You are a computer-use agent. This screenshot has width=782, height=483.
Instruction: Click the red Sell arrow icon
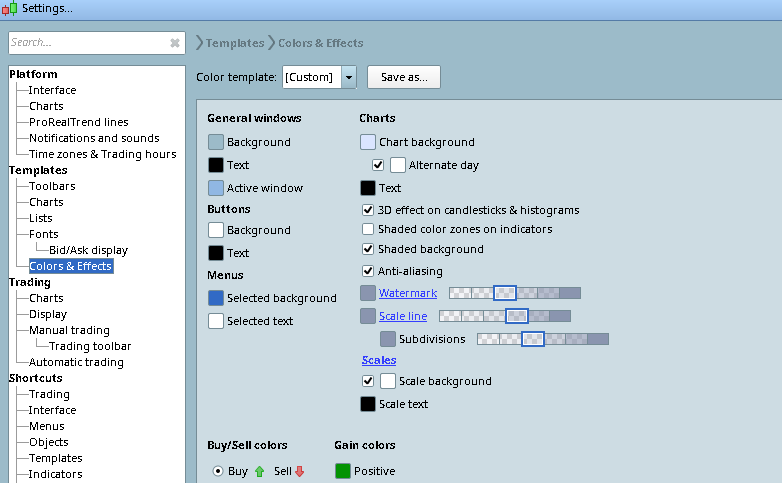pos(299,471)
